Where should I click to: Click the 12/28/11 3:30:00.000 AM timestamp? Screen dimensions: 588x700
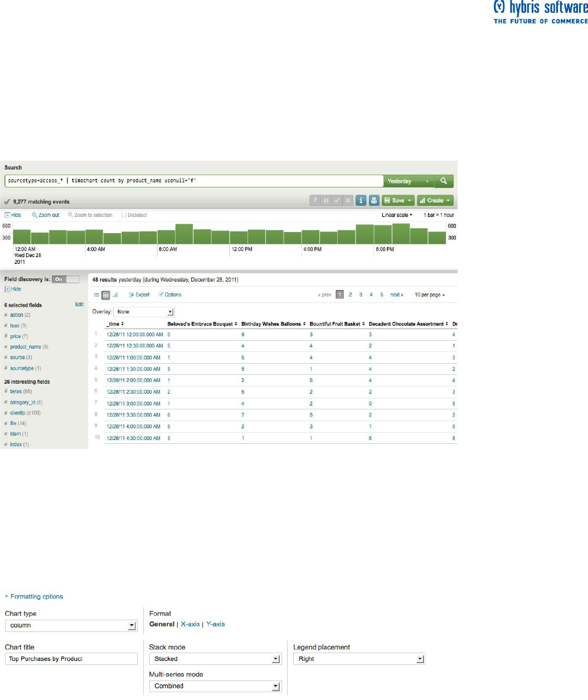click(134, 415)
